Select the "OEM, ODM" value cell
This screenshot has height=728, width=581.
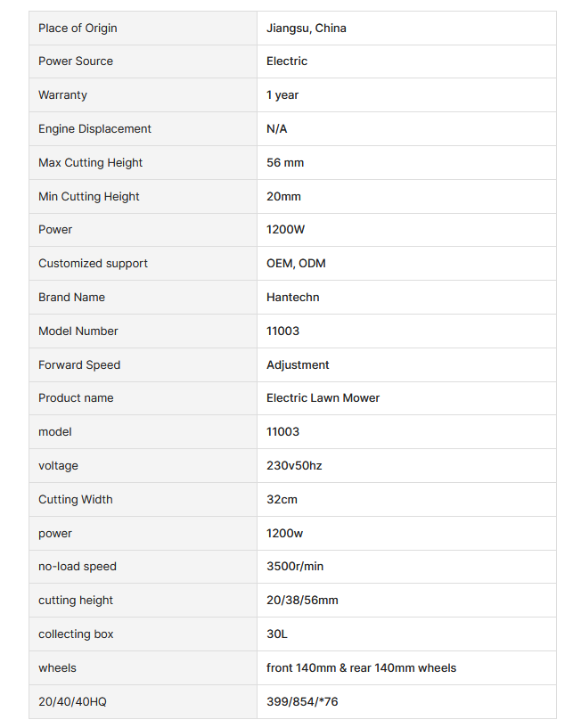[296, 264]
